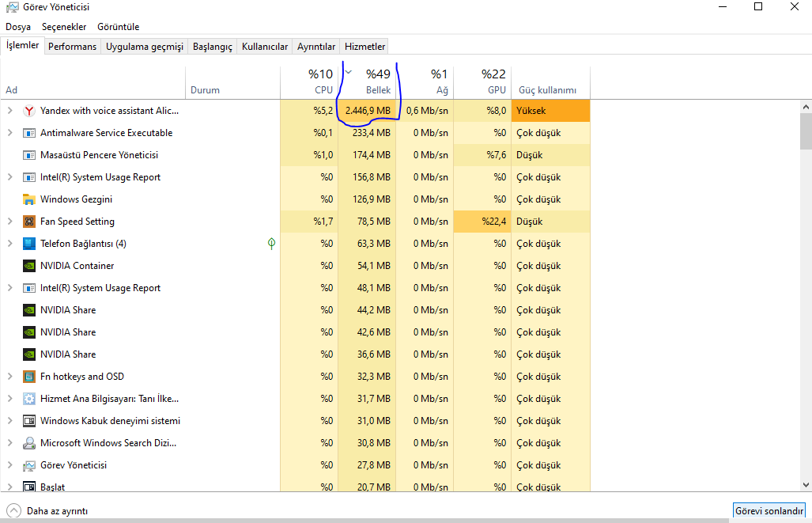Screen dimensions: 812x523
Task: Click the scrollbar down arrow
Action: (805, 485)
